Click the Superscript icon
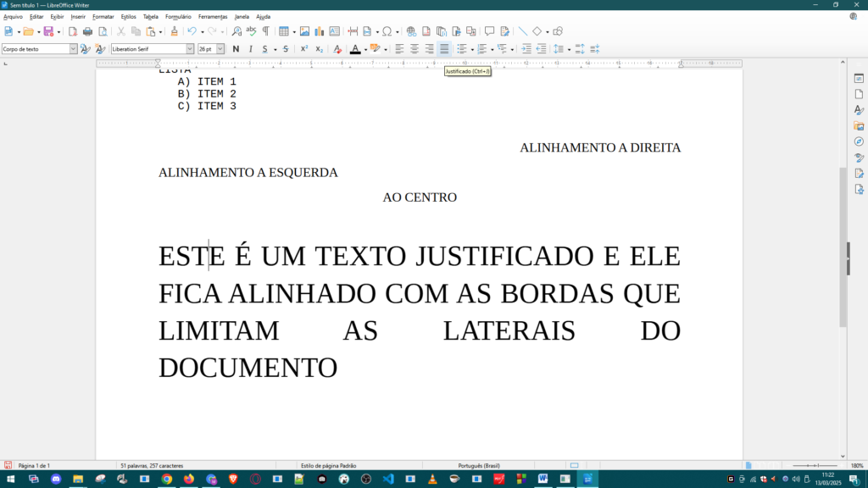Screen dimensions: 868x488 click(304, 49)
